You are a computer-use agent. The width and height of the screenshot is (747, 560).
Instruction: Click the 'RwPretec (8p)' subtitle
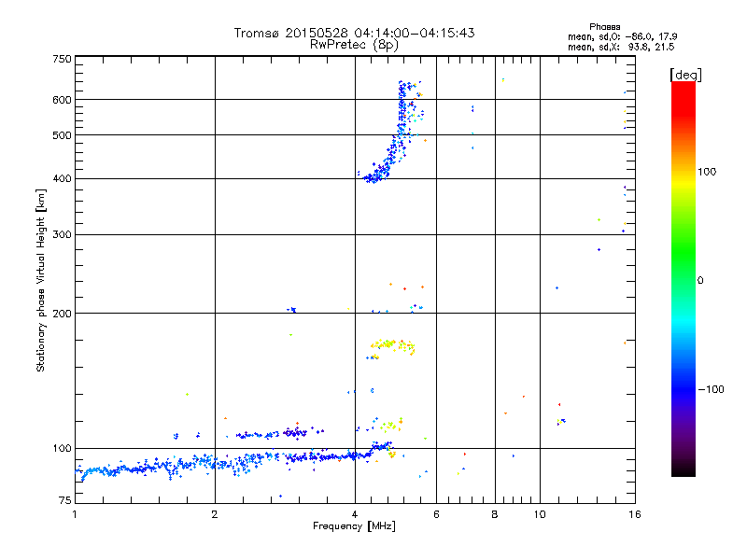pyautogui.click(x=354, y=45)
